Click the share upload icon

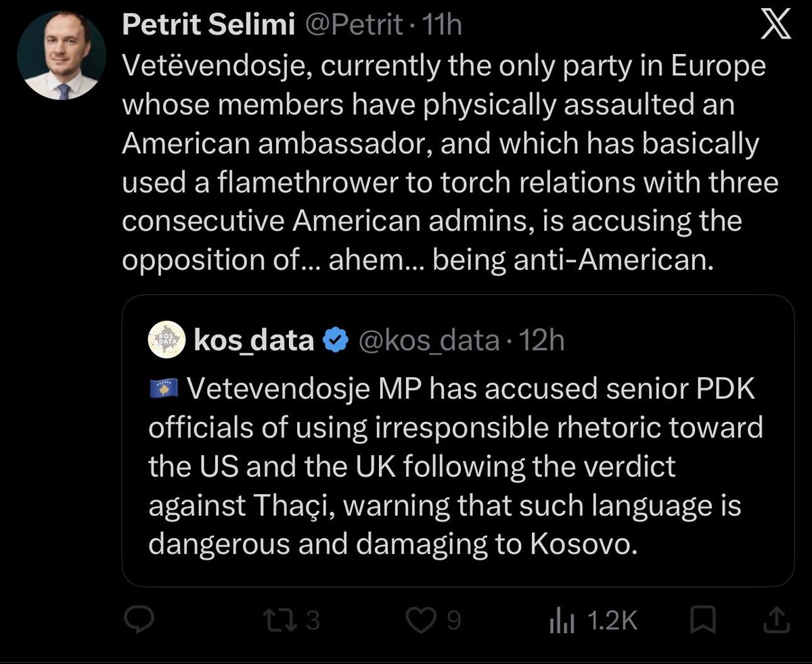[776, 621]
